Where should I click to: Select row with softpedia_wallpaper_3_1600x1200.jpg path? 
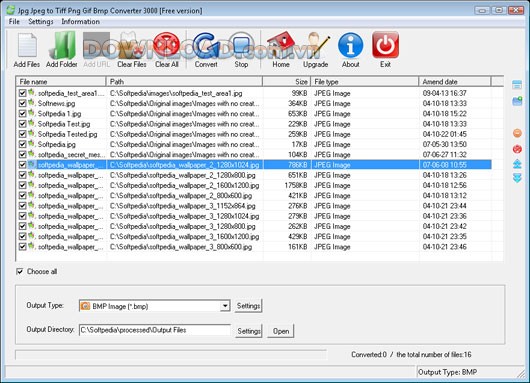[x=254, y=237]
